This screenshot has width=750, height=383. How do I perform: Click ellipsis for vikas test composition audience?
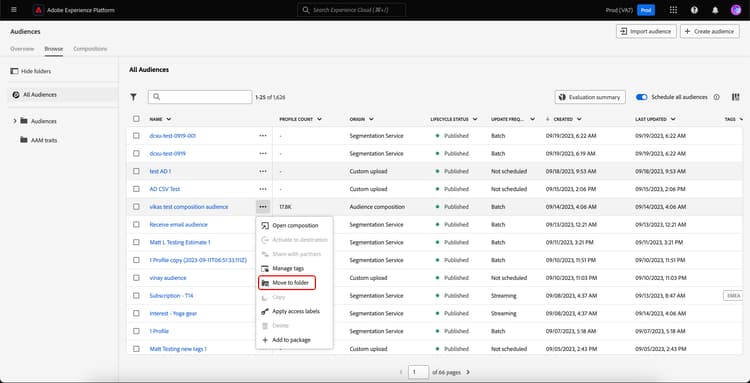pyautogui.click(x=263, y=207)
